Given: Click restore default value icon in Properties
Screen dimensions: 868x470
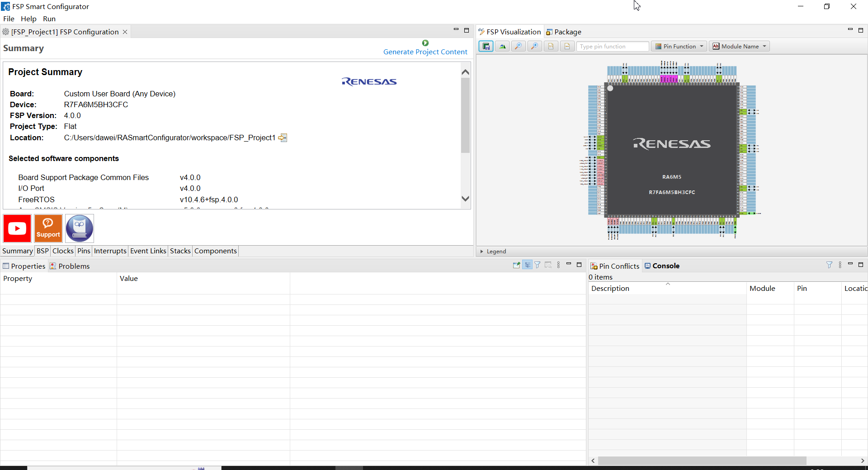Looking at the screenshot, I should pyautogui.click(x=548, y=265).
